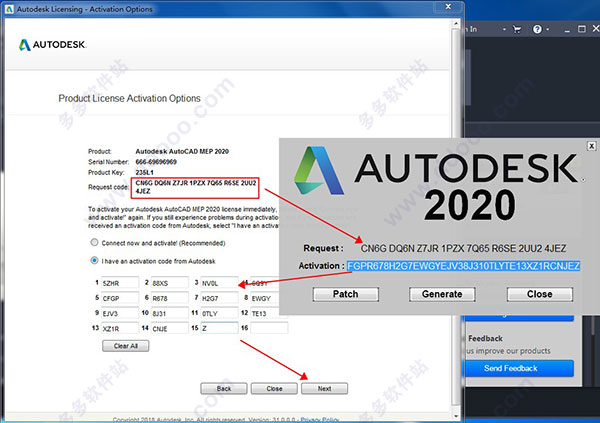Click empty activation code field 16
This screenshot has width=600, height=423.
269,328
